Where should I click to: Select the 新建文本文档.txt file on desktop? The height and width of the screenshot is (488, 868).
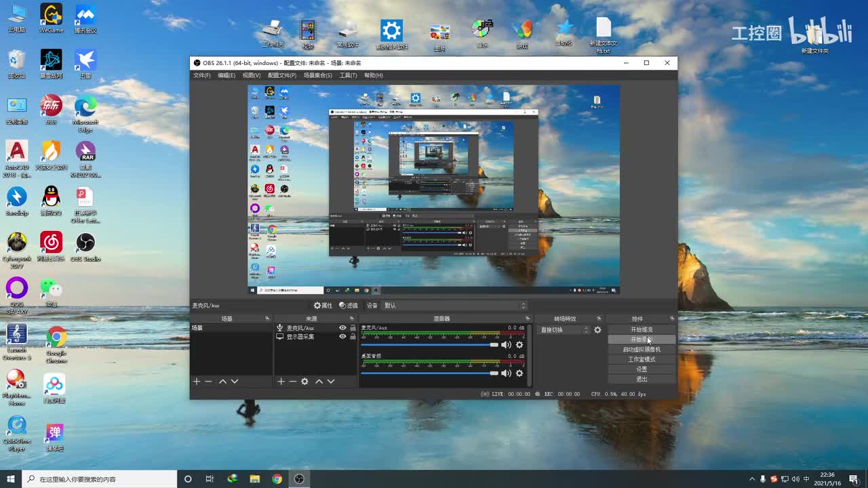604,36
